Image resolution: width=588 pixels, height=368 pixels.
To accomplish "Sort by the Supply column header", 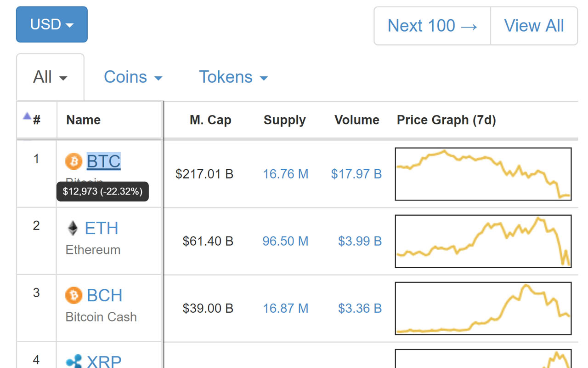I will [x=284, y=120].
